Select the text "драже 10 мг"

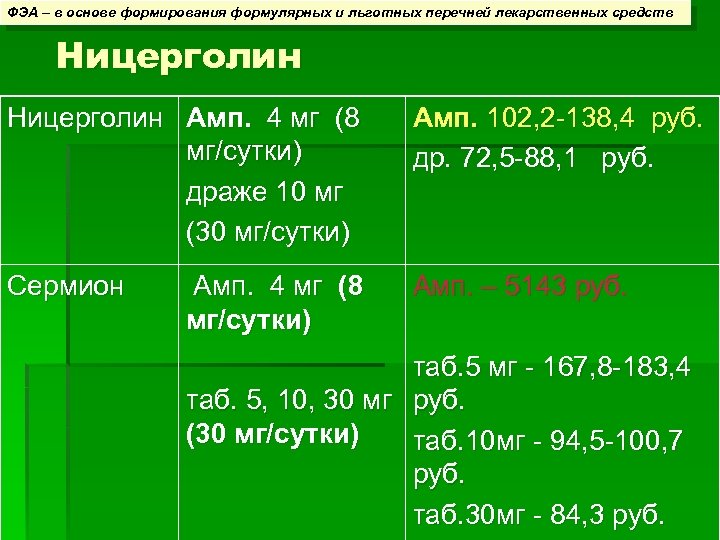264,192
